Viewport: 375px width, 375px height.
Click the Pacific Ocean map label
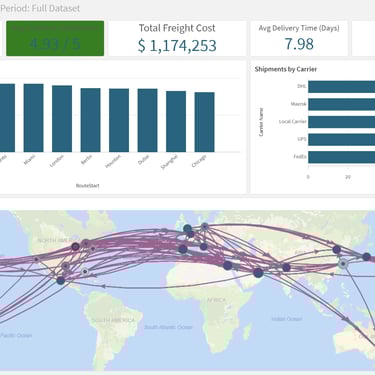point(16,335)
